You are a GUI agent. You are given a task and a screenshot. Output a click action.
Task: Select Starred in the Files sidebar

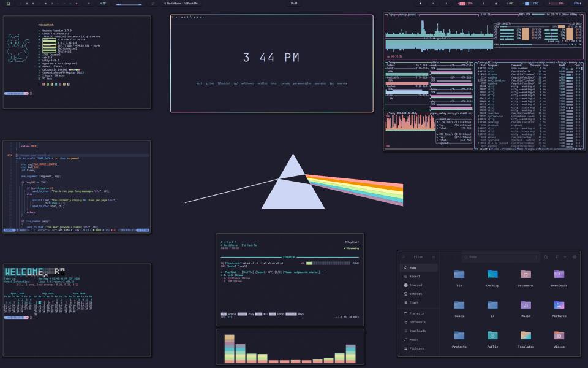[418, 285]
